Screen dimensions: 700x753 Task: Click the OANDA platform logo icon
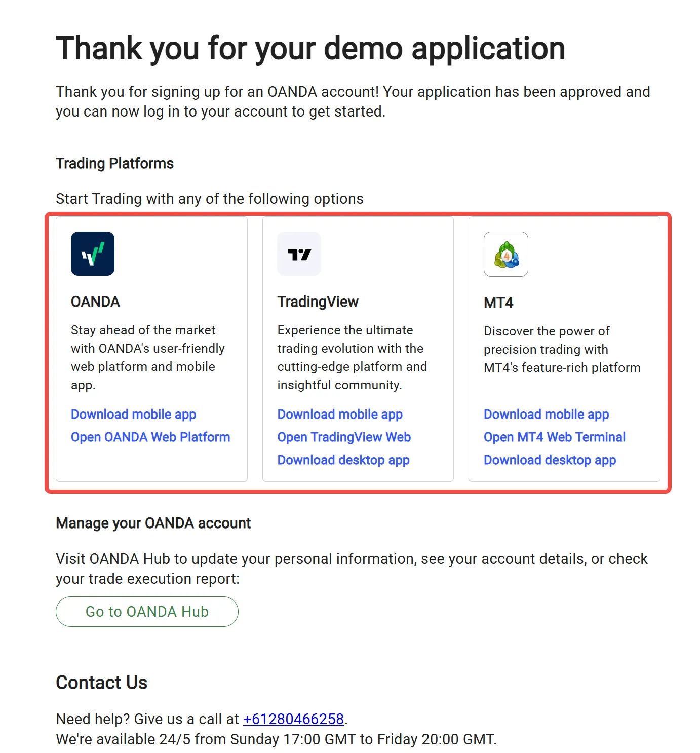tap(93, 253)
